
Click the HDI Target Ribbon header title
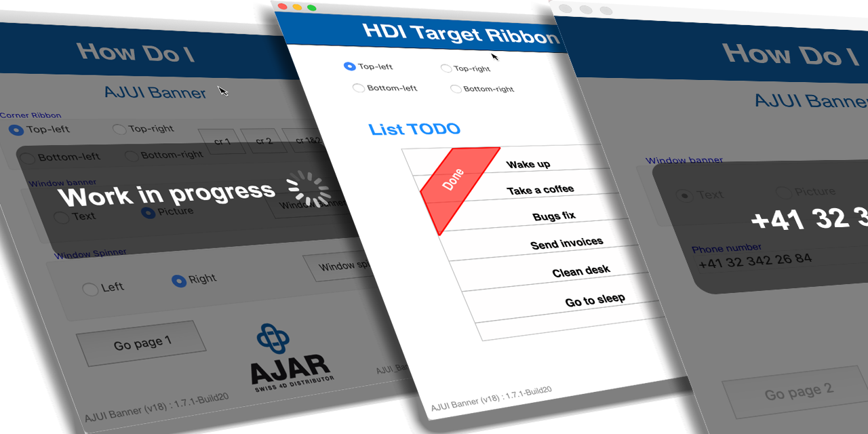(461, 33)
